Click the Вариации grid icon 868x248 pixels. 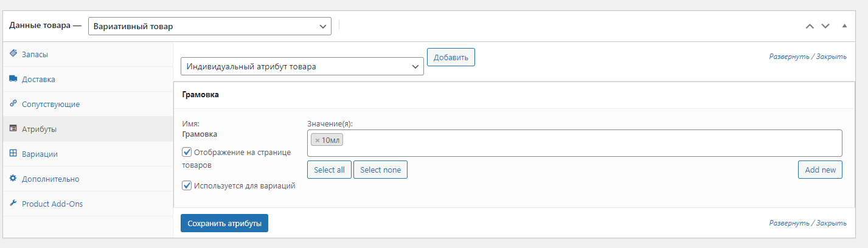point(13,154)
